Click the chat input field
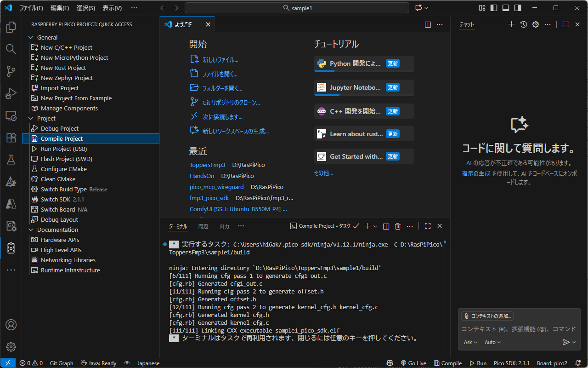Screen dimensions: 588x368 tap(519, 329)
